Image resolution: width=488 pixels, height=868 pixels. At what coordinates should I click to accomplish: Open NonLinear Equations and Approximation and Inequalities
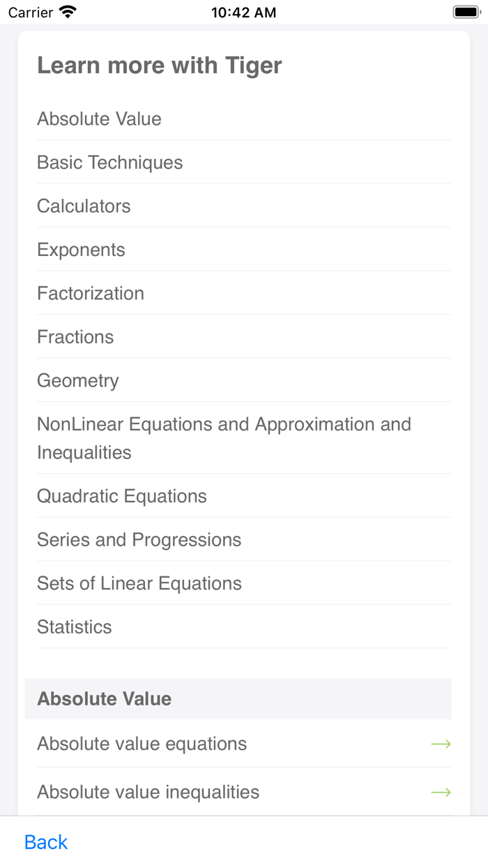(x=224, y=437)
